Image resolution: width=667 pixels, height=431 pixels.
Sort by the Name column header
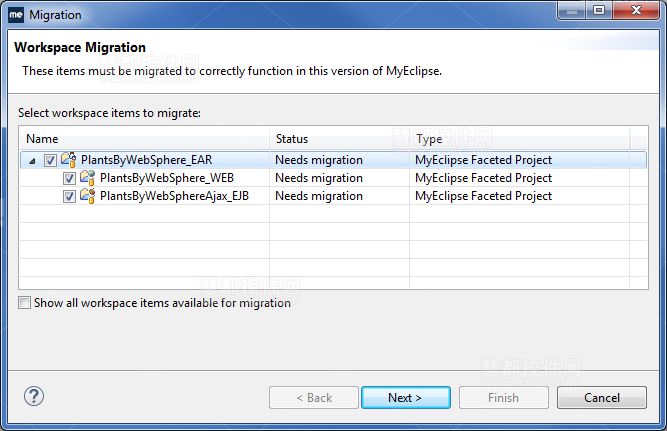coord(145,139)
